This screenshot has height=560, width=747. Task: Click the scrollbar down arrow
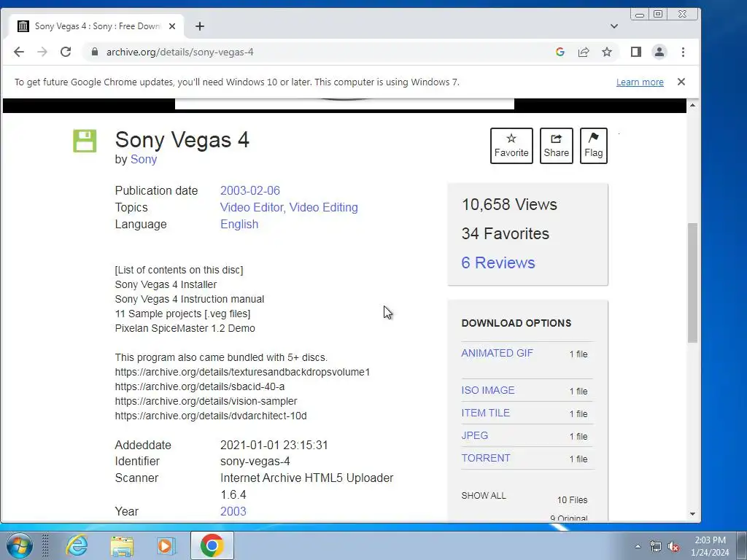pyautogui.click(x=693, y=514)
